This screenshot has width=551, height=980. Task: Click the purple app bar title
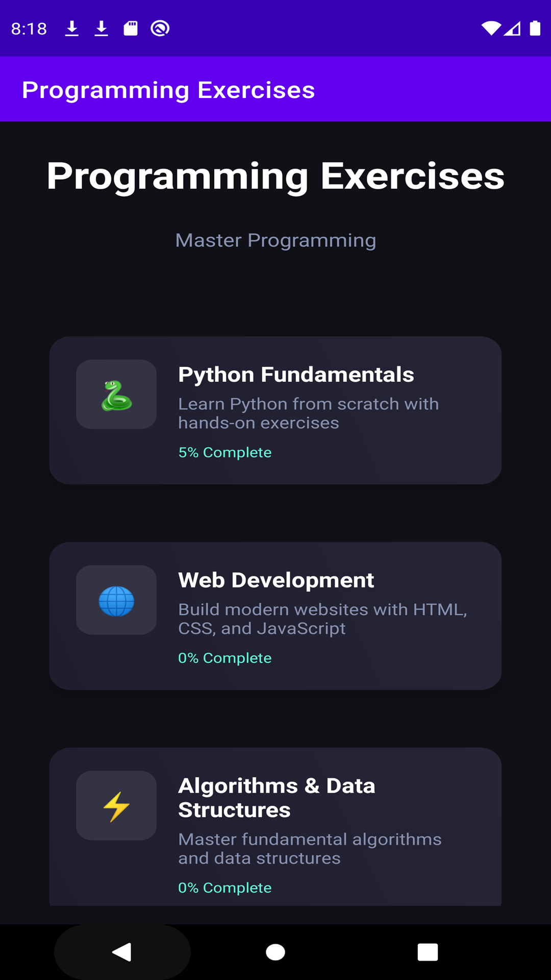[x=168, y=90]
